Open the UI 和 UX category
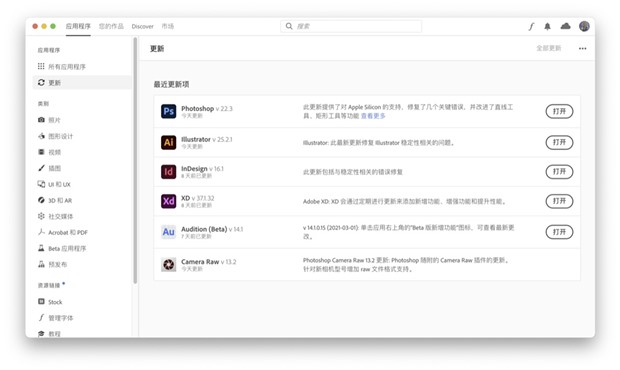Viewport: 620px width, 370px height. pyautogui.click(x=54, y=184)
